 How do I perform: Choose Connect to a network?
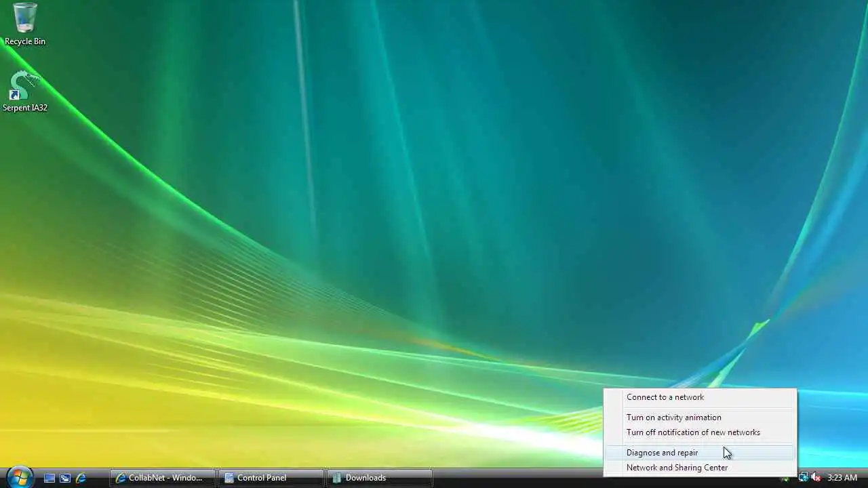coord(701,397)
